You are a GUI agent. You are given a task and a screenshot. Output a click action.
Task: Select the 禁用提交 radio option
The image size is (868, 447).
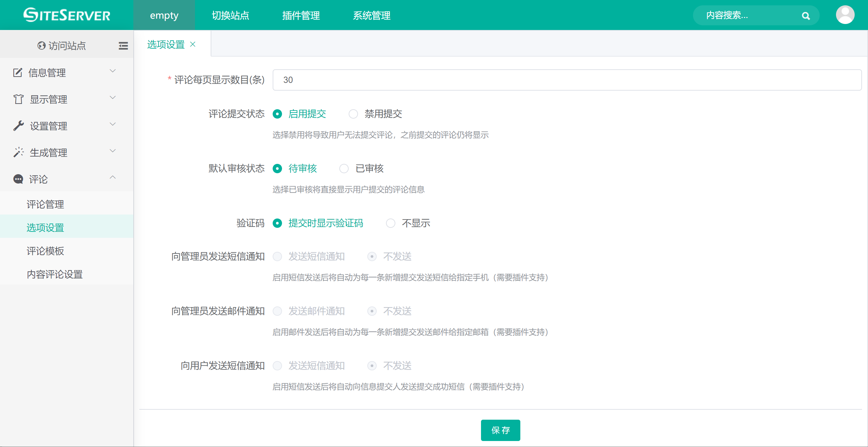[x=353, y=114]
